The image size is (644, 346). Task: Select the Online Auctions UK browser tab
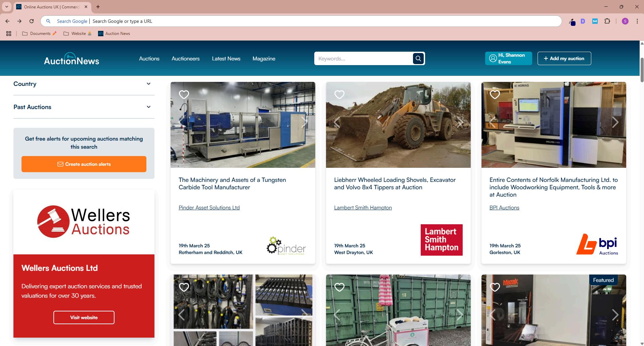pyautogui.click(x=52, y=7)
